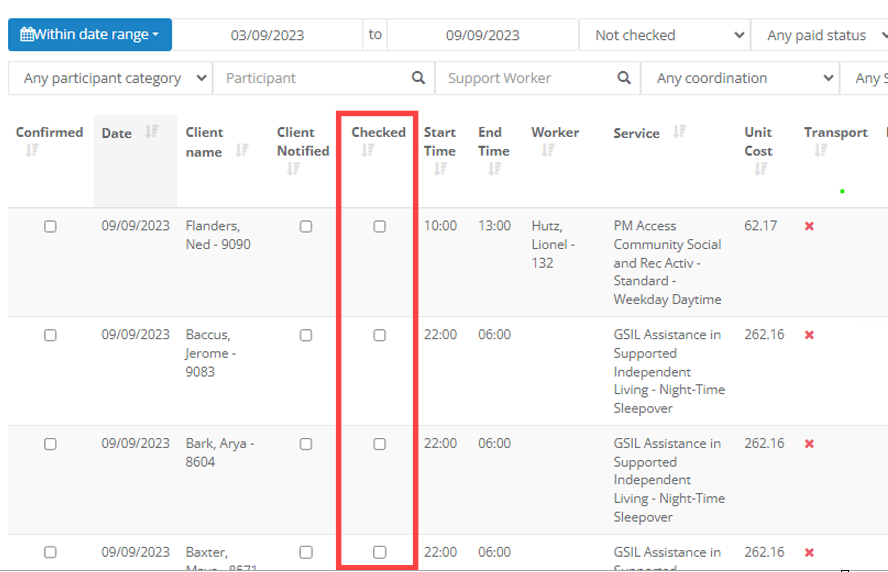Open the Any participant category dropdown

[x=110, y=78]
